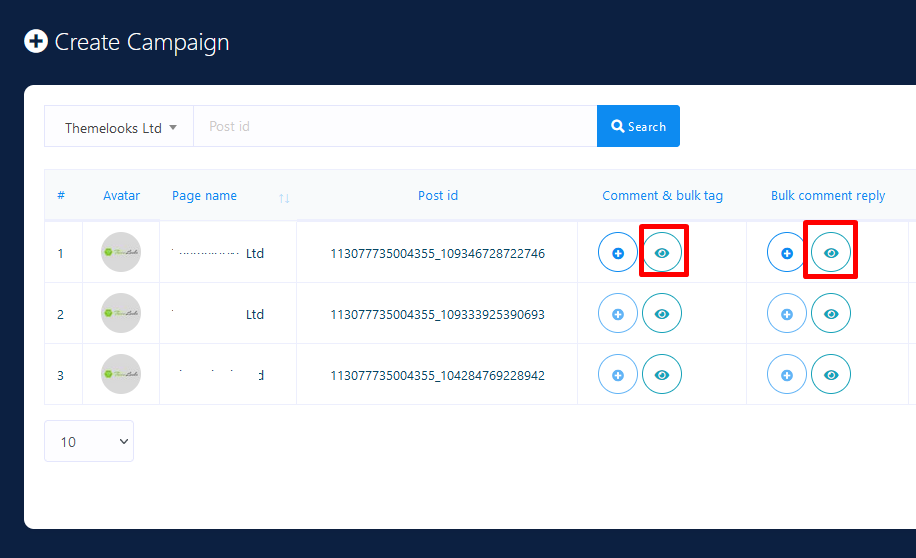View bulk comment reply for row 1

click(831, 253)
